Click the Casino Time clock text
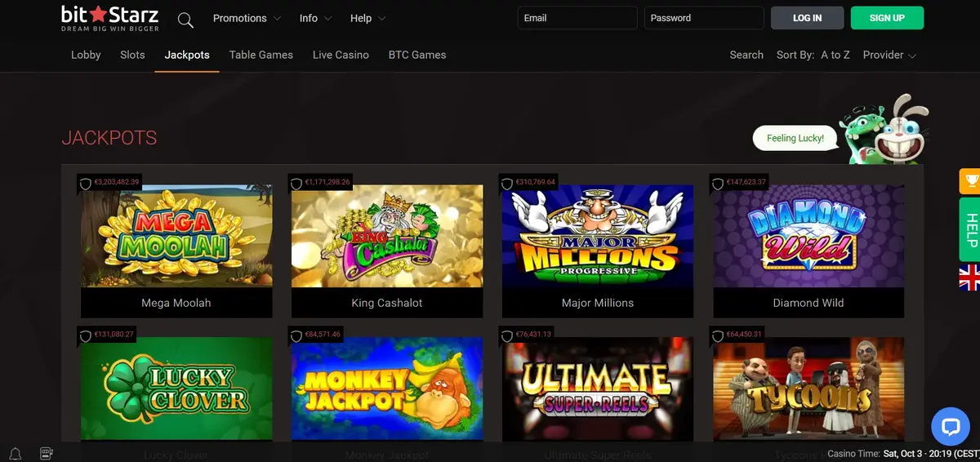Image resolution: width=980 pixels, height=462 pixels. click(902, 454)
